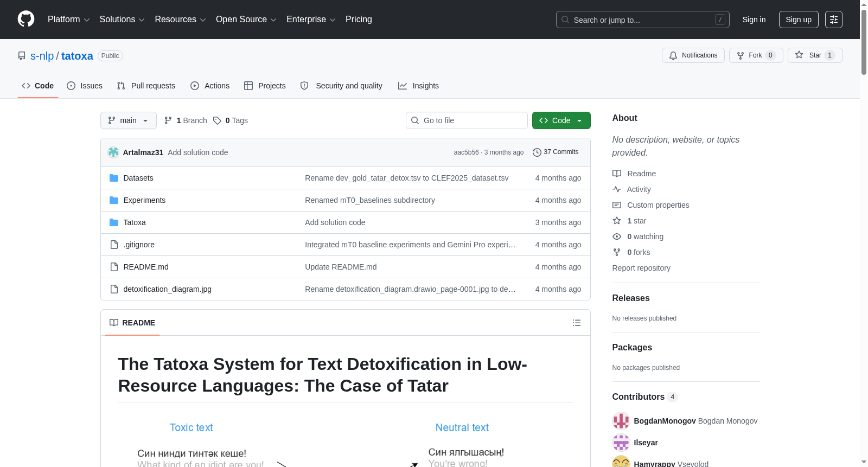Expand the Enterprise menu
Screen dimensions: 868x467
tap(311, 20)
